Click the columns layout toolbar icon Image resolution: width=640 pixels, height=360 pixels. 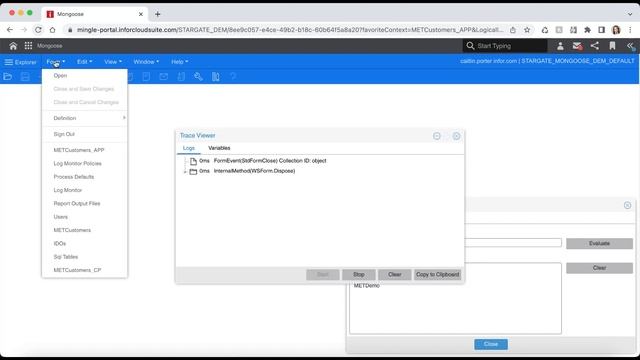click(x=216, y=76)
